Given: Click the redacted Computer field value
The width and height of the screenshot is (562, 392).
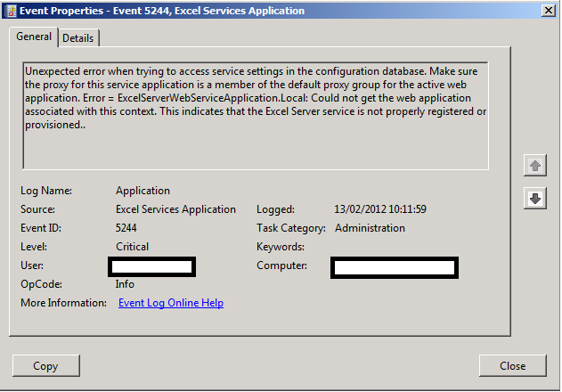Looking at the screenshot, I should point(394,266).
